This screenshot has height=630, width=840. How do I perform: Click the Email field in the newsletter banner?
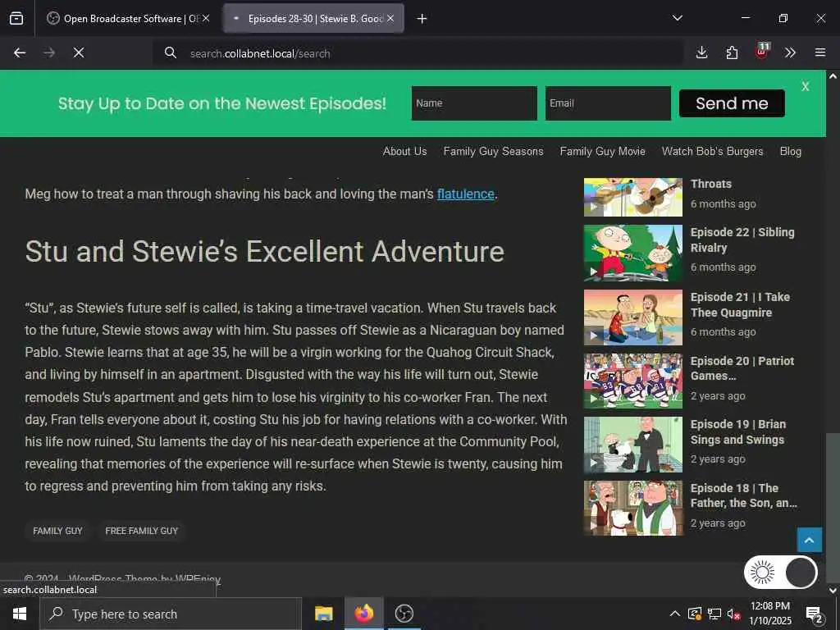click(608, 103)
